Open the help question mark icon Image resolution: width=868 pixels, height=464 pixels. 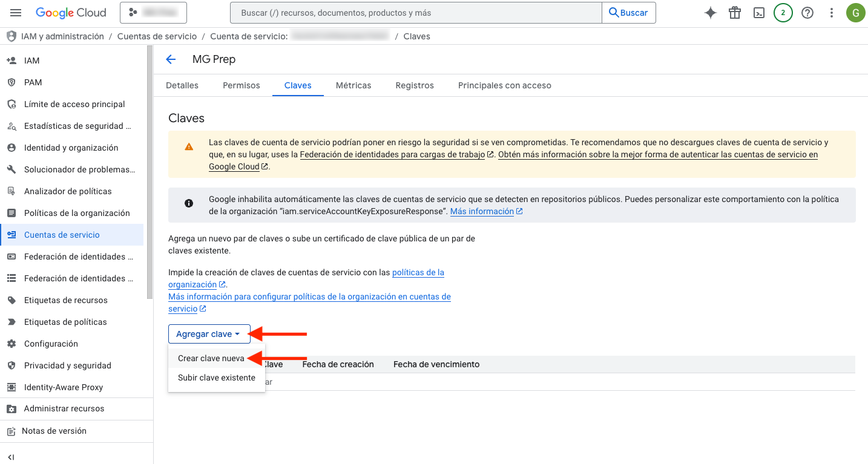807,13
